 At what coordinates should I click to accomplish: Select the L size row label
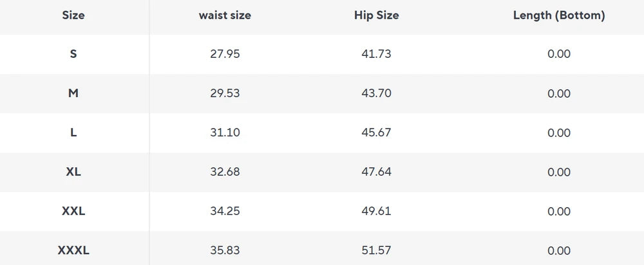[73, 133]
